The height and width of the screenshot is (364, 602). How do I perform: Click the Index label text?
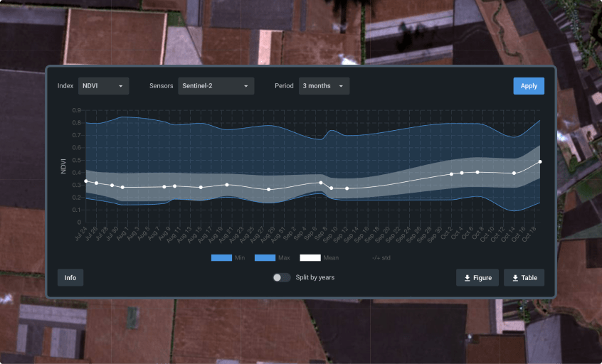click(65, 86)
